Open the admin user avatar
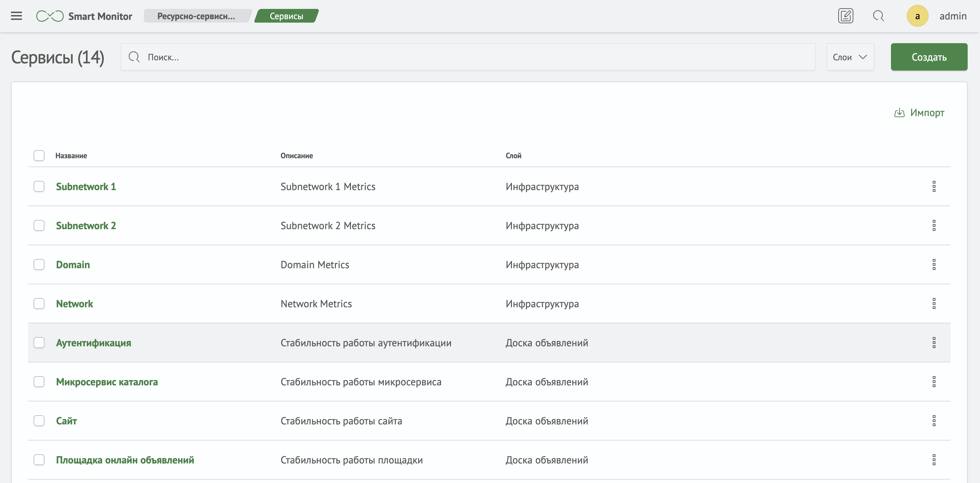Screen dimensions: 980x483 [917, 16]
